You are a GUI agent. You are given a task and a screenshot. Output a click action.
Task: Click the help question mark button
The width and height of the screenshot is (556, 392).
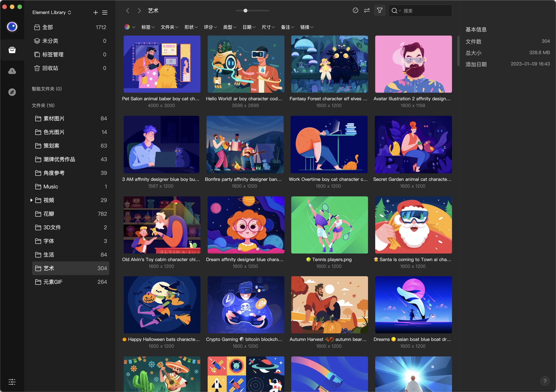[545, 381]
